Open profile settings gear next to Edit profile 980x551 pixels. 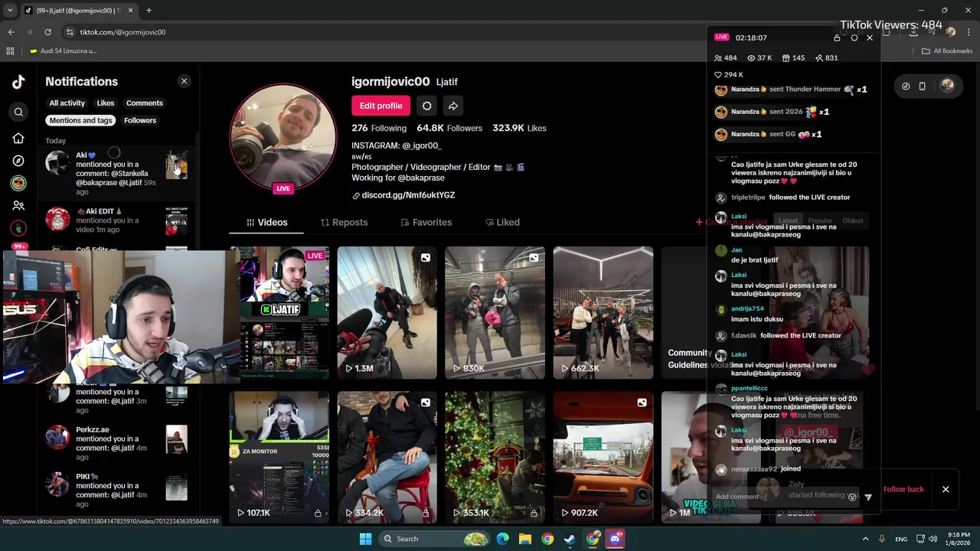tap(427, 106)
